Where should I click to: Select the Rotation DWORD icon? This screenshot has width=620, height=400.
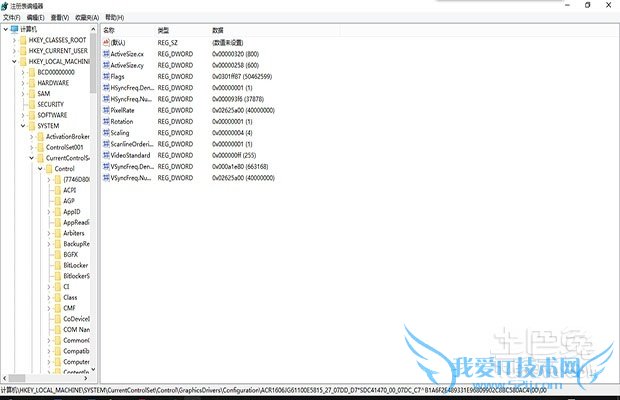(106, 121)
